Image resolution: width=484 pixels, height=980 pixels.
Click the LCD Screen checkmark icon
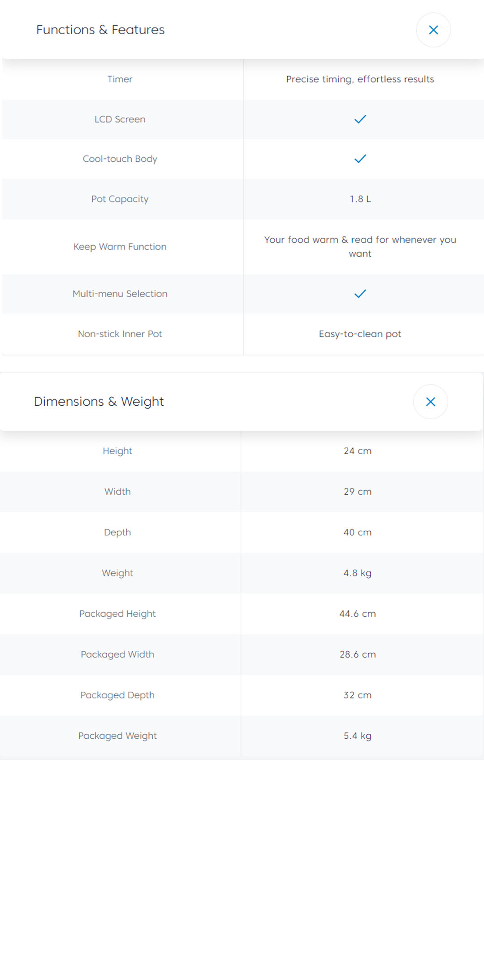pos(360,119)
